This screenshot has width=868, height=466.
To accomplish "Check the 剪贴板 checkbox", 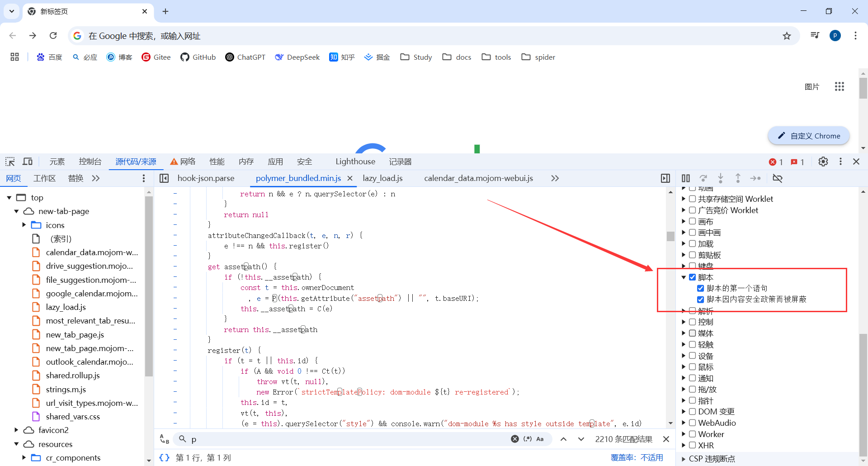I will pyautogui.click(x=692, y=255).
